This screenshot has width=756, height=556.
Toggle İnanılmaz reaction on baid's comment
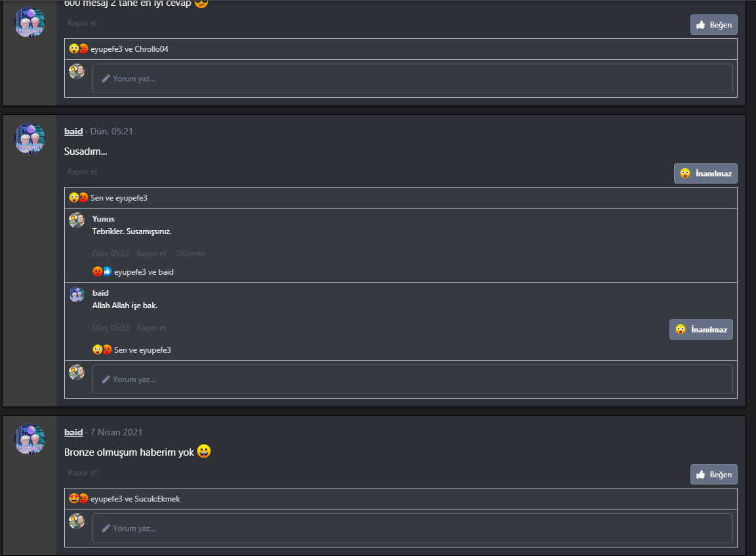tap(701, 329)
